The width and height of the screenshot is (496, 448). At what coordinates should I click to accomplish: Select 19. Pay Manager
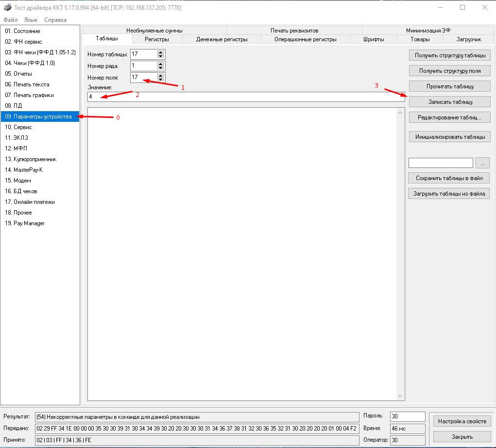tap(40, 223)
